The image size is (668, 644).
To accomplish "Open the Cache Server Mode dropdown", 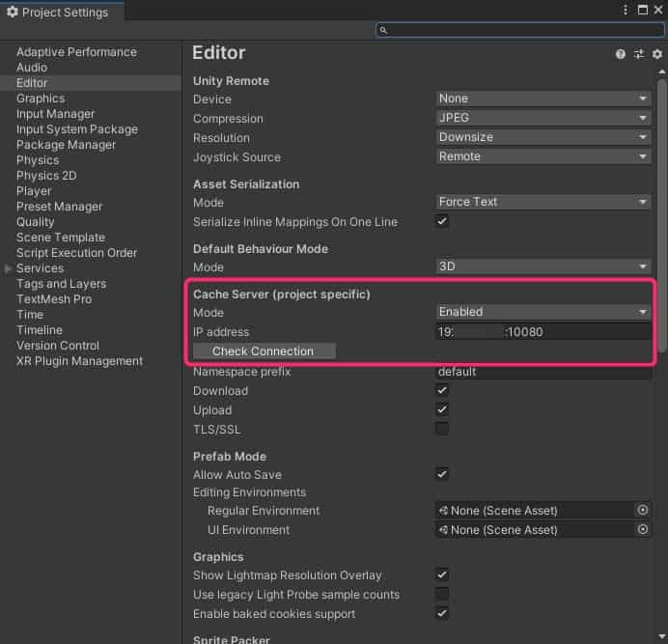I will (x=543, y=312).
